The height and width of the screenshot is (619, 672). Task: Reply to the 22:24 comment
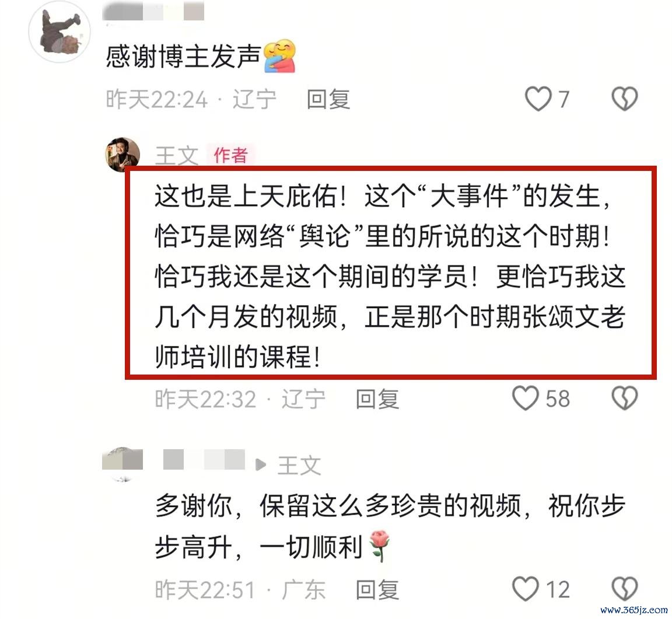pos(328,99)
